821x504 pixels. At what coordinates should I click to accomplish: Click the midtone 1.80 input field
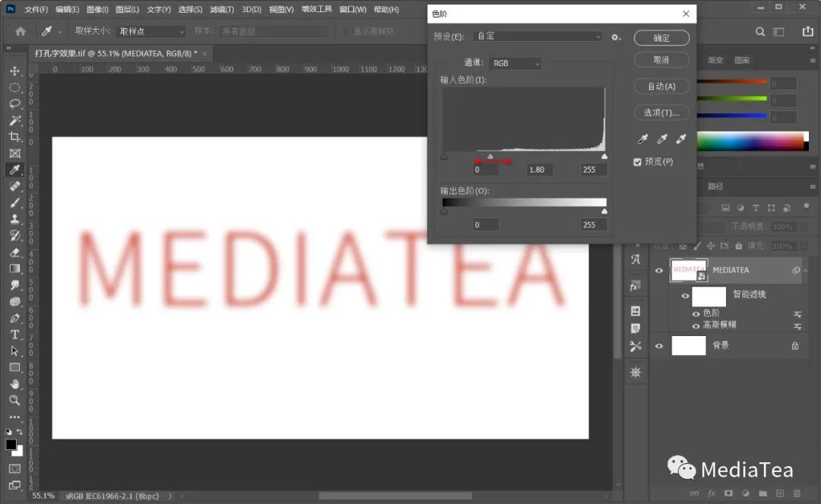539,170
